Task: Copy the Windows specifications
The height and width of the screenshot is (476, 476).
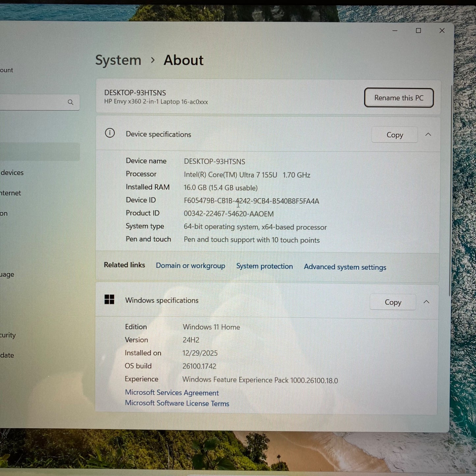Action: pos(393,302)
